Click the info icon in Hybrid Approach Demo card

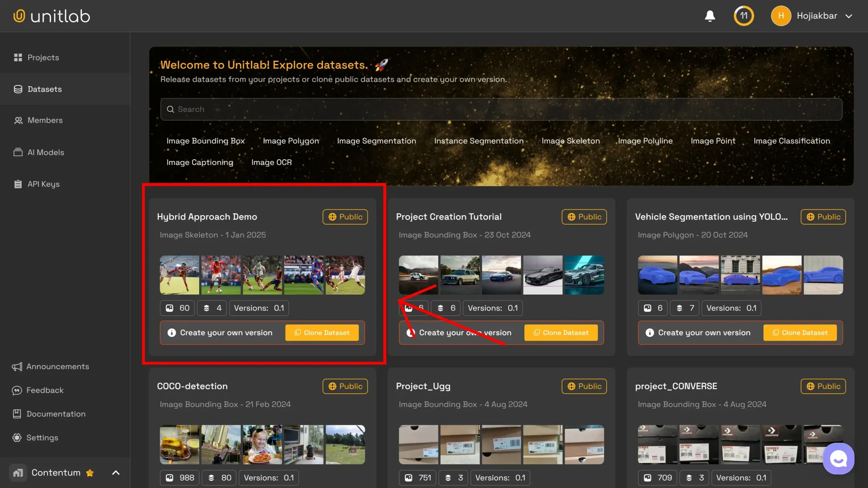tap(172, 333)
